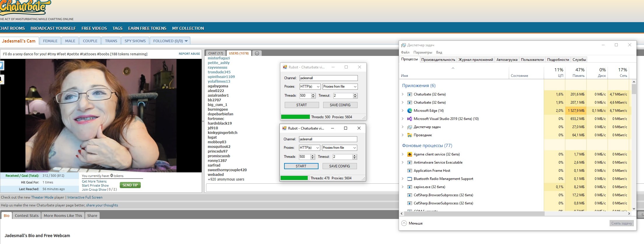Click the Get More Tokens link
The image size is (644, 244).
(94, 181)
